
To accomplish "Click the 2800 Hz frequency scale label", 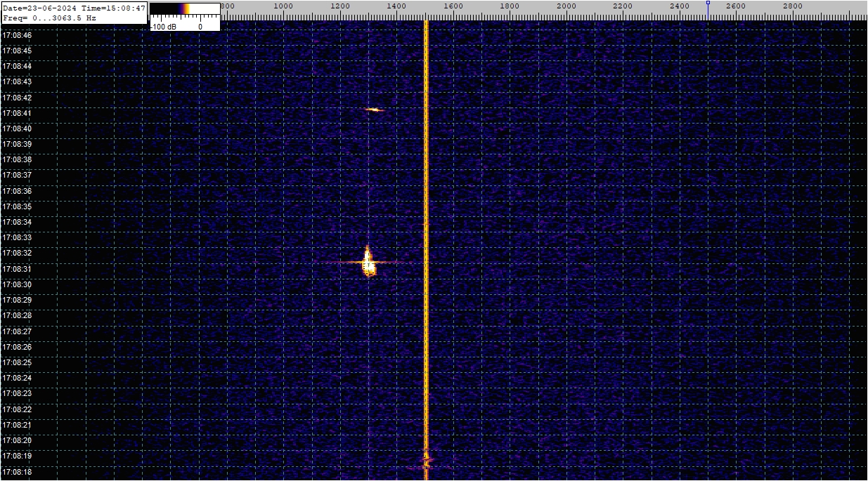I will (x=793, y=6).
